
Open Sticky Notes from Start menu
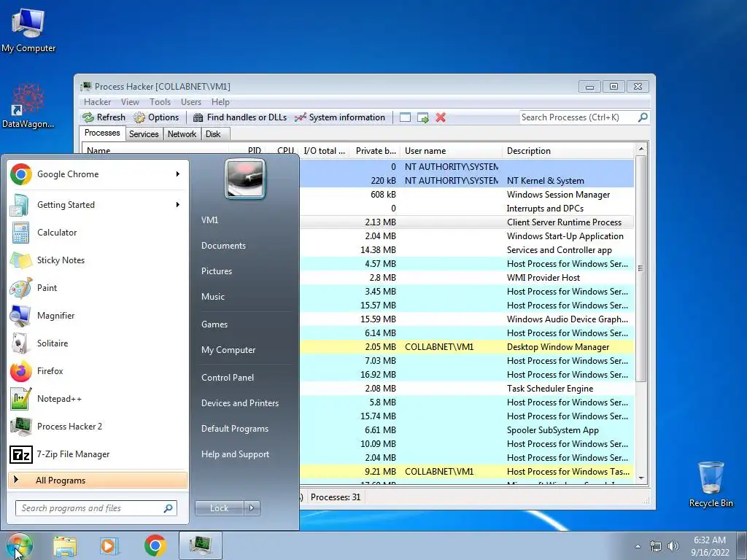(98, 260)
